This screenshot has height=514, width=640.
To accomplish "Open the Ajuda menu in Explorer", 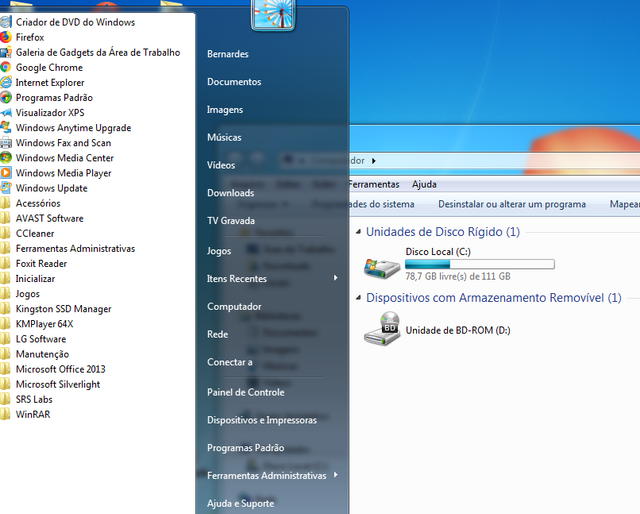I will point(424,185).
